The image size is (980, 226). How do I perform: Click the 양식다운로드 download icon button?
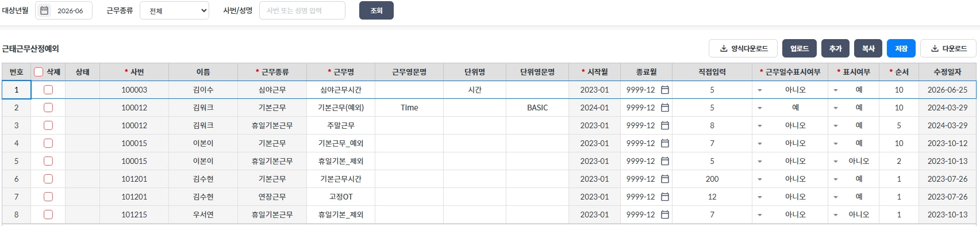[743, 48]
